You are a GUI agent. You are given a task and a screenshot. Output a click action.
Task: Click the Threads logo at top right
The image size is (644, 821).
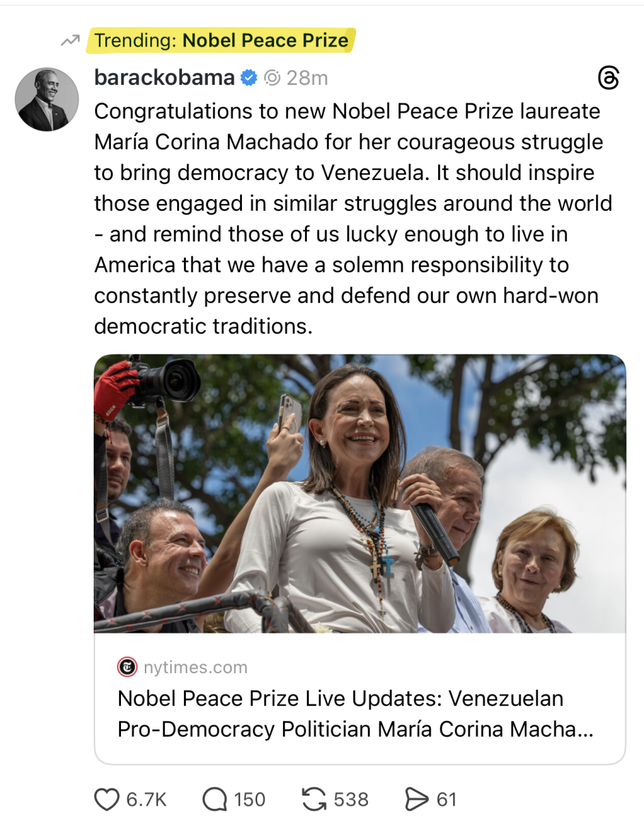point(608,79)
